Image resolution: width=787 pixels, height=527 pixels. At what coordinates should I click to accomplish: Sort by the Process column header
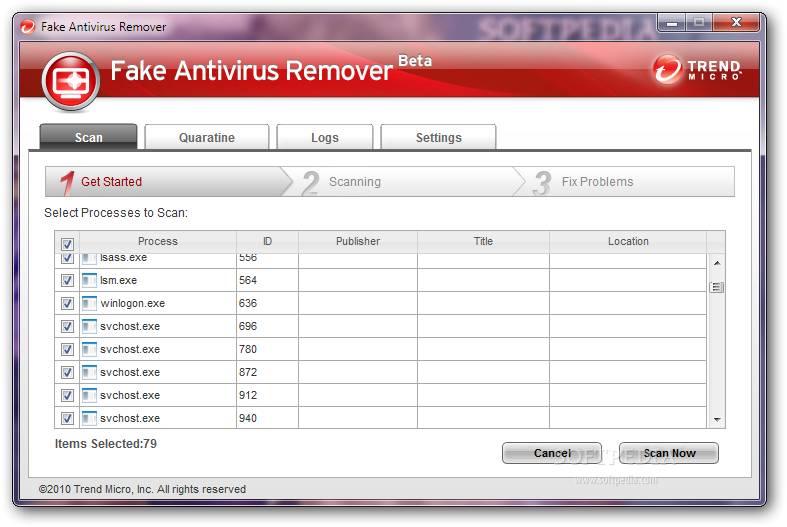click(158, 241)
